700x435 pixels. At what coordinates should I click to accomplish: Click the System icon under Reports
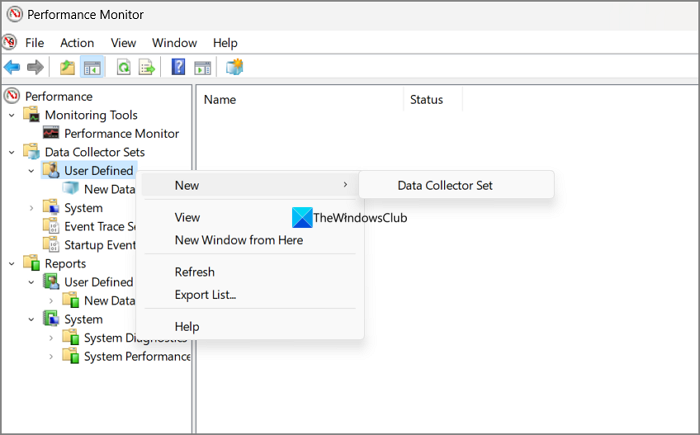(51, 318)
